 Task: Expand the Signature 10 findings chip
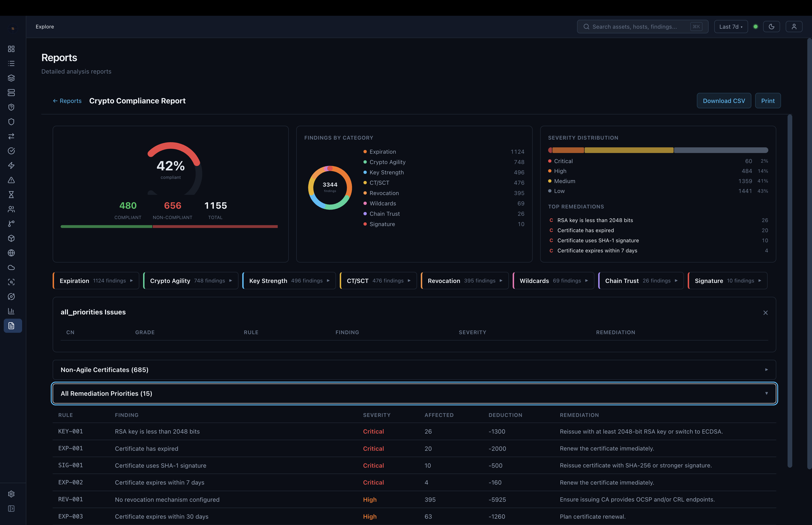pyautogui.click(x=727, y=281)
